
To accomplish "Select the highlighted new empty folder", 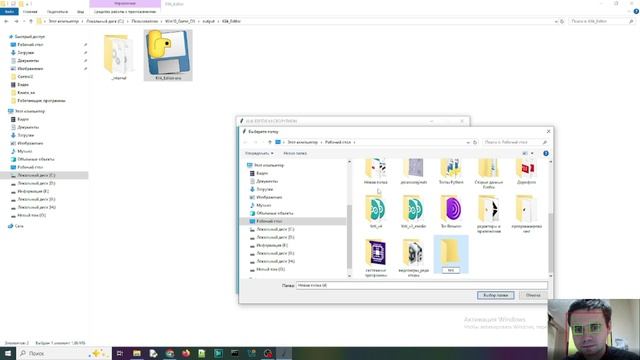I will pos(451,254).
